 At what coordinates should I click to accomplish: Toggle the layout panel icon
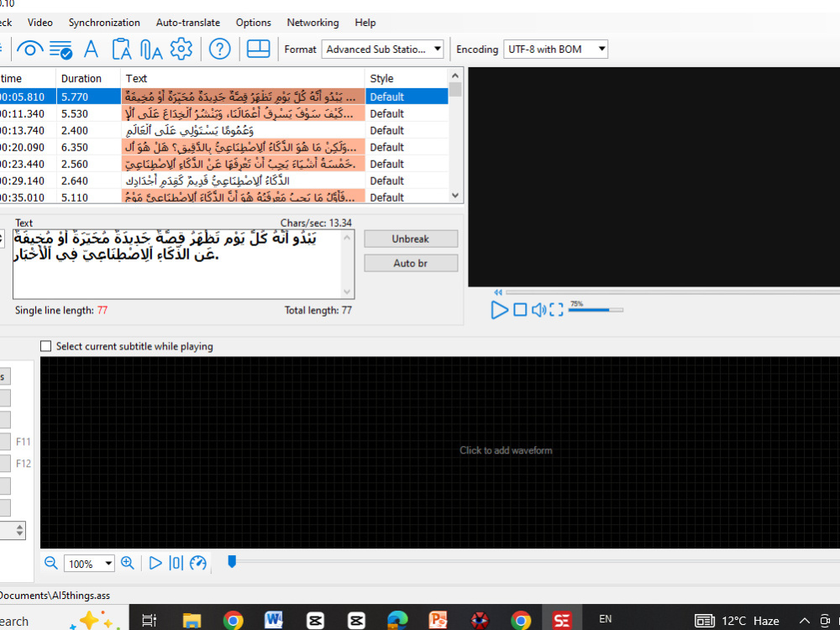pyautogui.click(x=258, y=49)
